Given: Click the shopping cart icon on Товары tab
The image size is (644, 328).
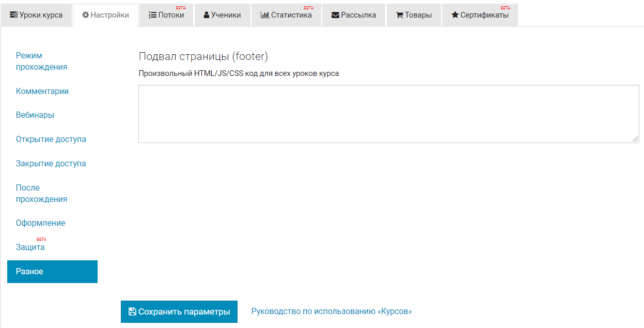Looking at the screenshot, I should (x=399, y=15).
